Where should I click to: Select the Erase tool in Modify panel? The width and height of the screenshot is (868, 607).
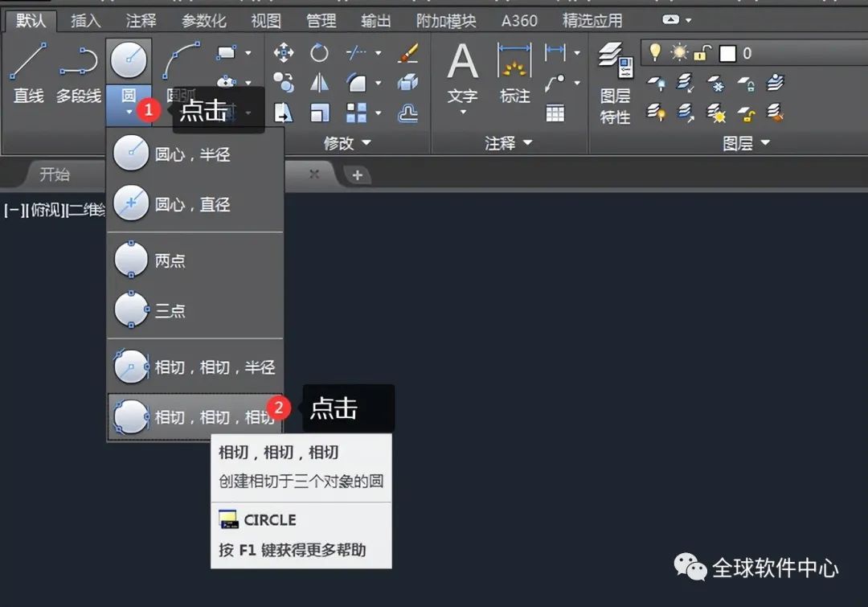(x=408, y=52)
